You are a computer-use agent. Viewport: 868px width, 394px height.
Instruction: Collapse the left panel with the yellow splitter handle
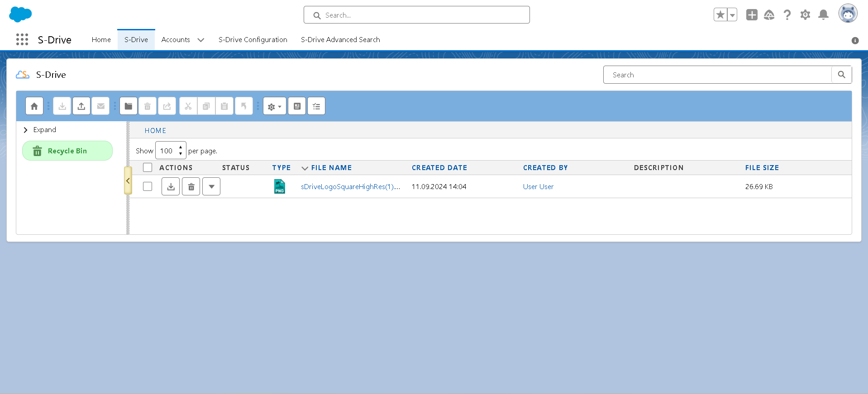[128, 180]
